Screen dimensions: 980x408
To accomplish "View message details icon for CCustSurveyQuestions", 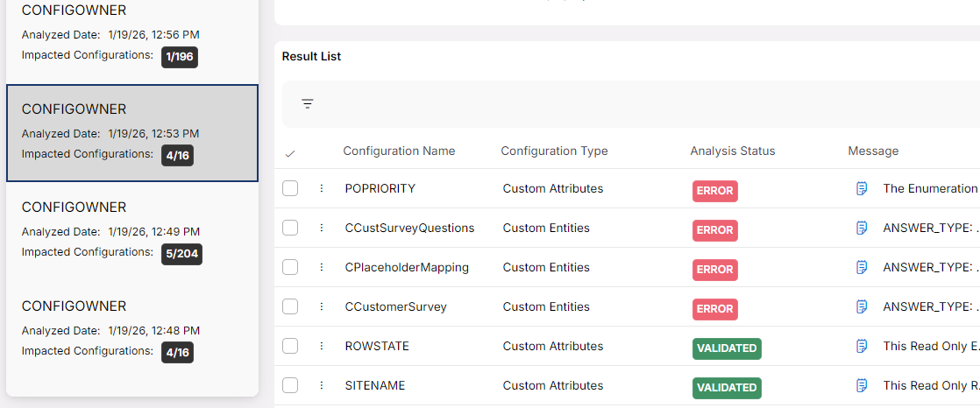I will pos(862,228).
